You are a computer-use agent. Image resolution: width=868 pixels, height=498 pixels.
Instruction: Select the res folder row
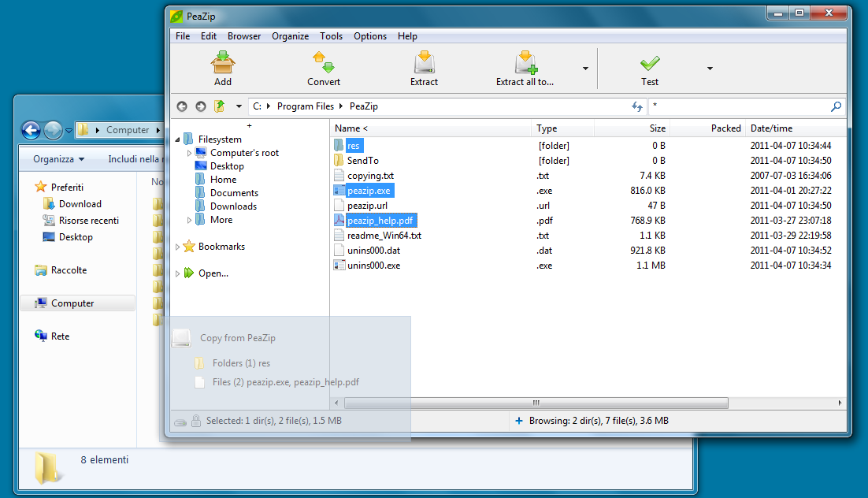588,146
